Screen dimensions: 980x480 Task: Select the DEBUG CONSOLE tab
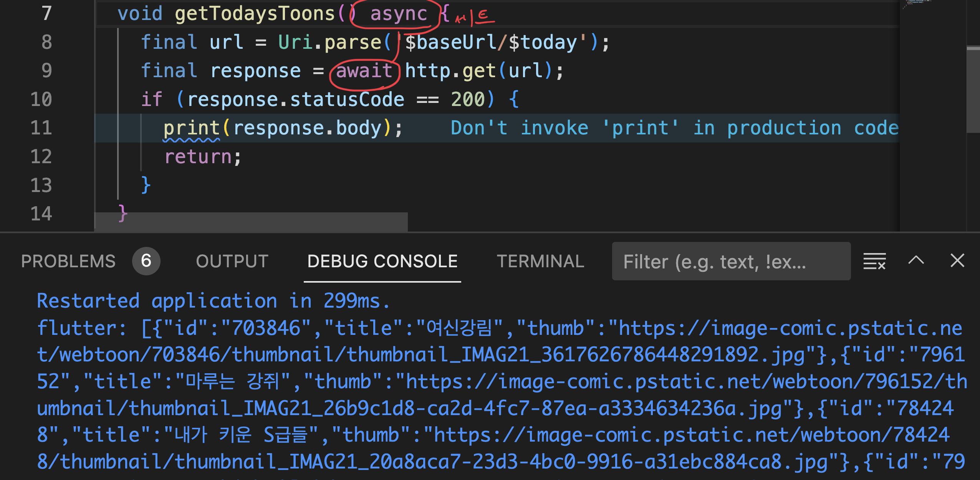click(382, 262)
